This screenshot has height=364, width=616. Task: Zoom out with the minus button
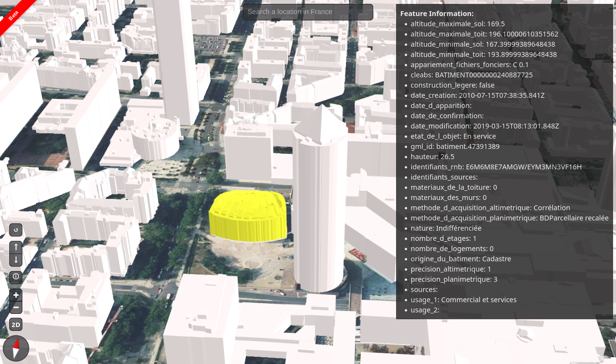point(16,308)
